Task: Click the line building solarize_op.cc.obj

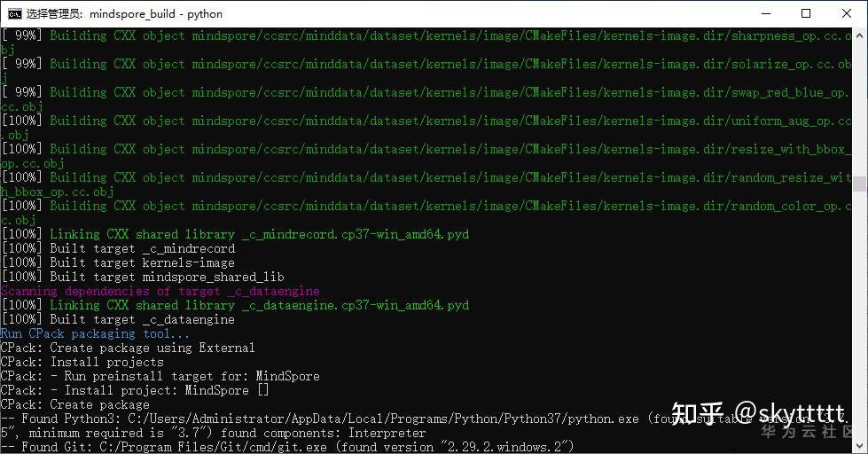Action: pyautogui.click(x=426, y=71)
